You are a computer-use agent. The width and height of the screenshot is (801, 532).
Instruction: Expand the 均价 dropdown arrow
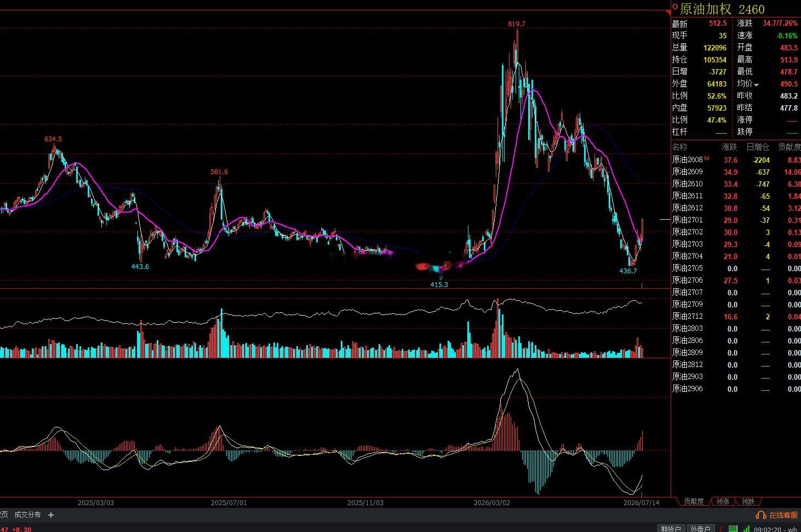(756, 85)
